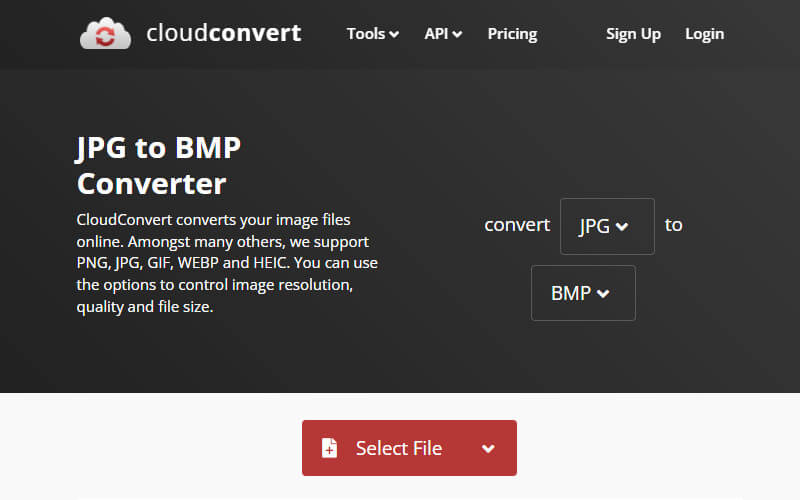Click the JPG to BMP Converter heading

(x=159, y=166)
